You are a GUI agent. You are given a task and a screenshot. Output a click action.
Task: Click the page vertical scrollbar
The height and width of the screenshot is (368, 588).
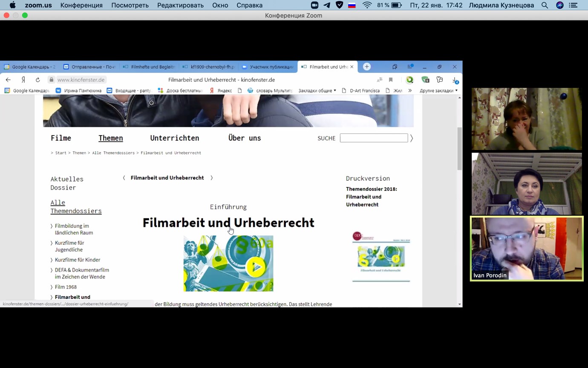(459, 148)
